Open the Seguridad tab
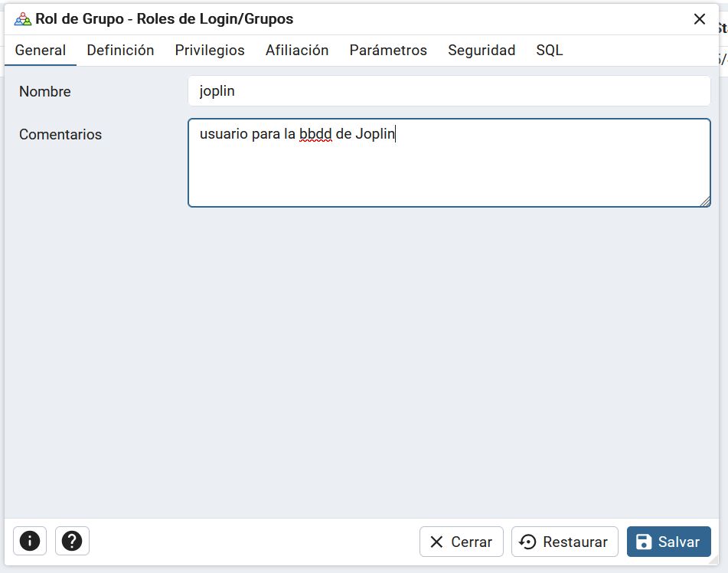Image resolution: width=728 pixels, height=573 pixels. pos(482,51)
